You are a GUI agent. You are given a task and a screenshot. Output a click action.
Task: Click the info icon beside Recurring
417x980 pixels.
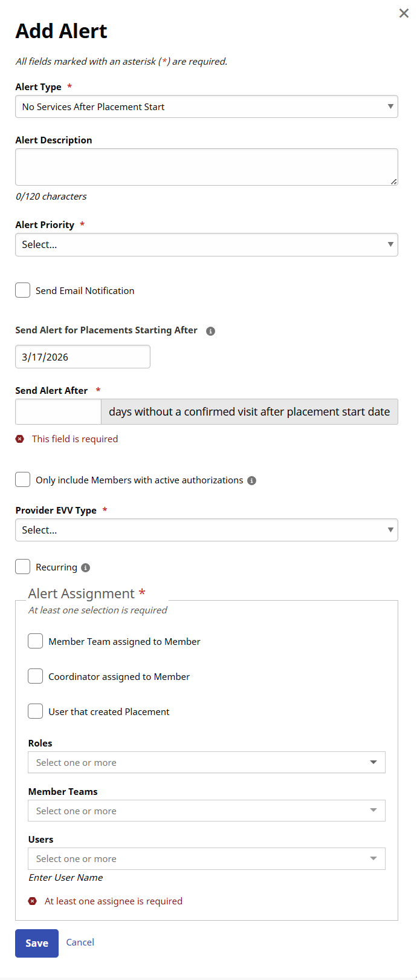[85, 567]
